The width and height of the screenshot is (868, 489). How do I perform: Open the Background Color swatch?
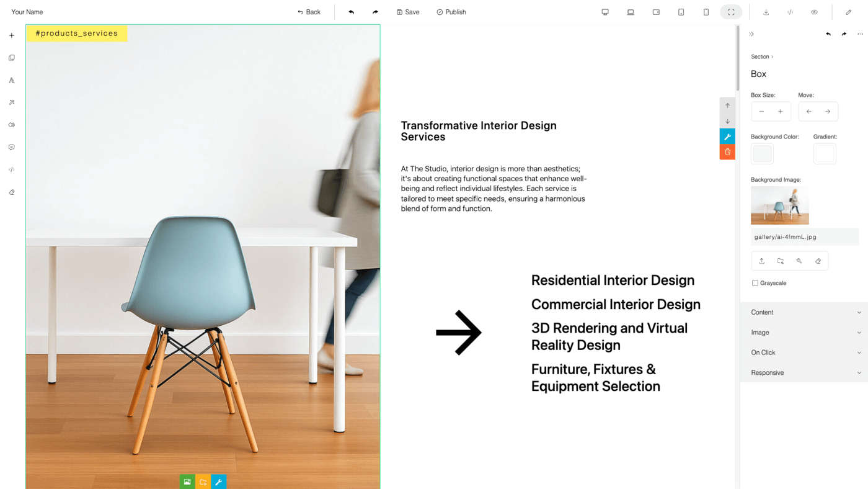pyautogui.click(x=762, y=153)
